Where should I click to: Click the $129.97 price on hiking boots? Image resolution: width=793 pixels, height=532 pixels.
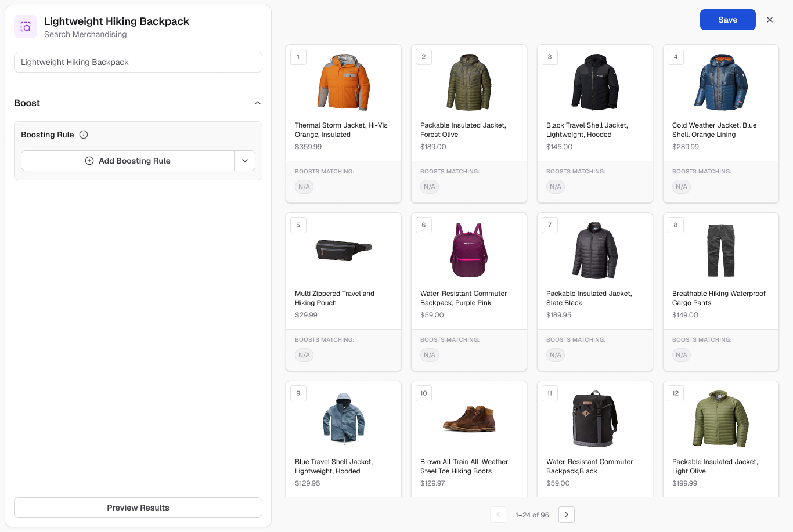pyautogui.click(x=432, y=483)
